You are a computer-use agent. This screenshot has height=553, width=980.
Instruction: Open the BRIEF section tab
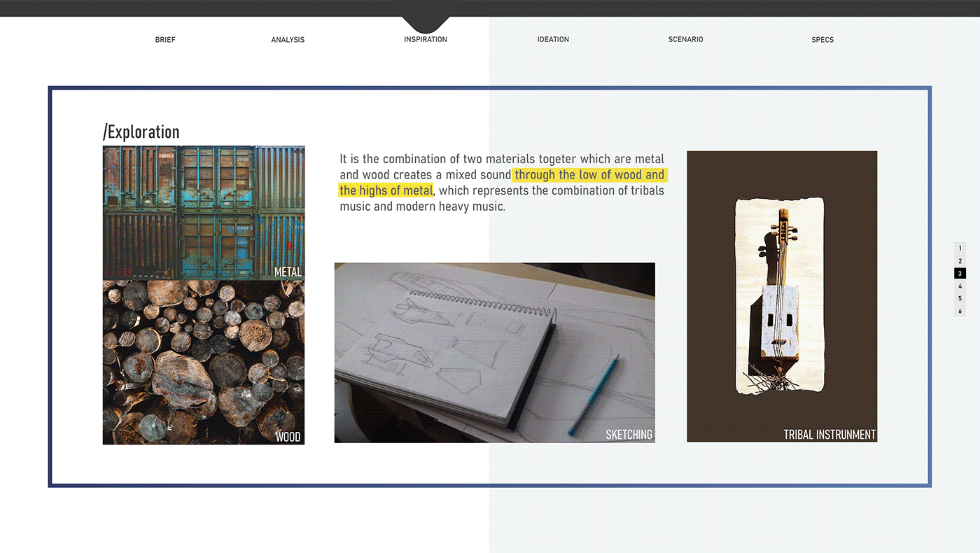(165, 40)
